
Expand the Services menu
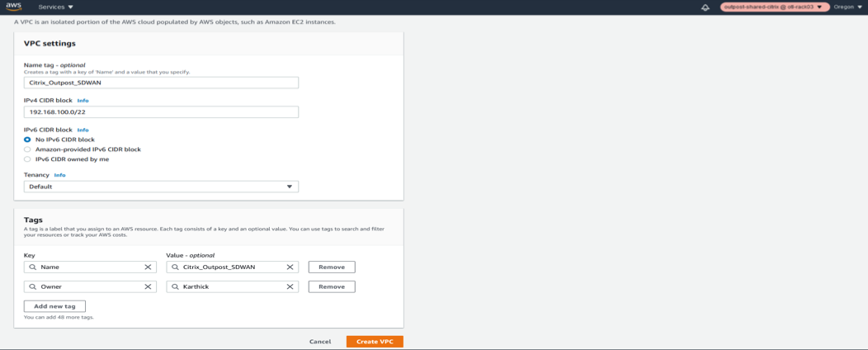click(56, 7)
